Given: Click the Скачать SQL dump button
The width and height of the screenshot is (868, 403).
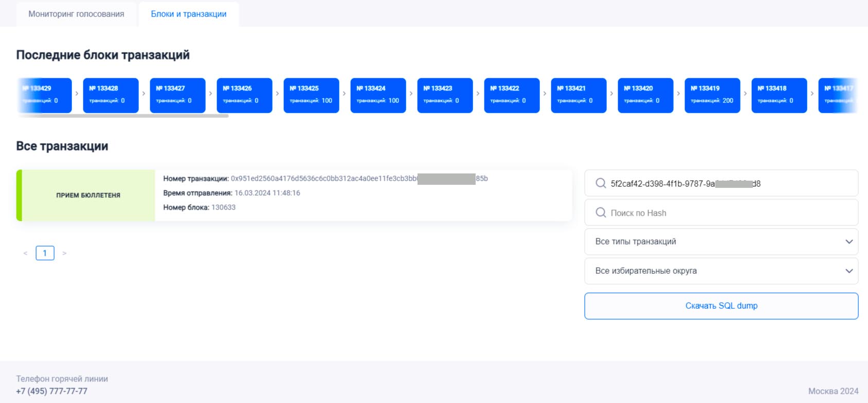Looking at the screenshot, I should click(x=721, y=306).
